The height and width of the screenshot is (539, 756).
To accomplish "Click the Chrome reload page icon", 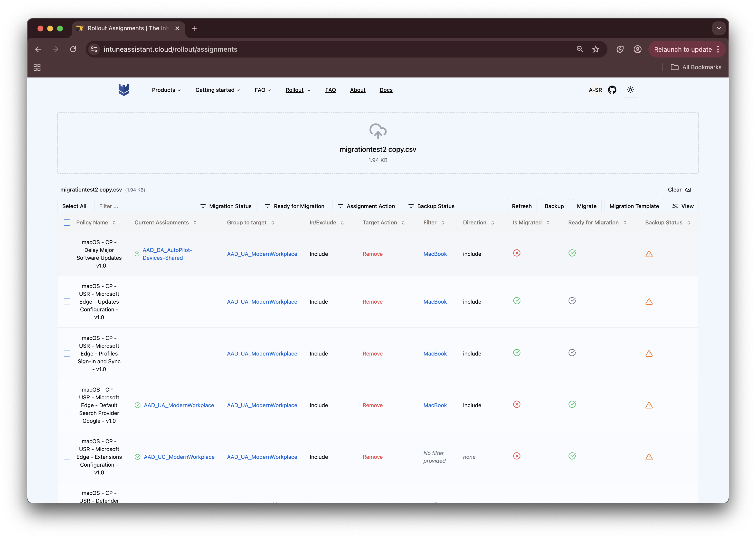I will 73,49.
